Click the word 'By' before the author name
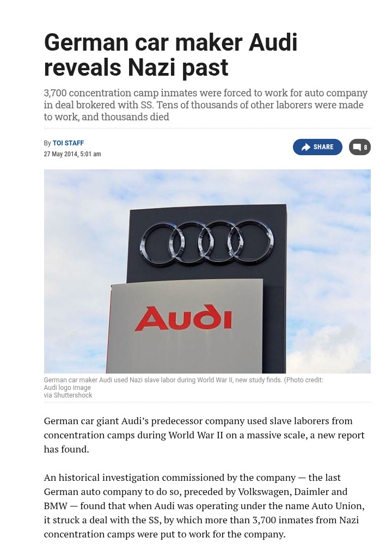 [x=47, y=143]
